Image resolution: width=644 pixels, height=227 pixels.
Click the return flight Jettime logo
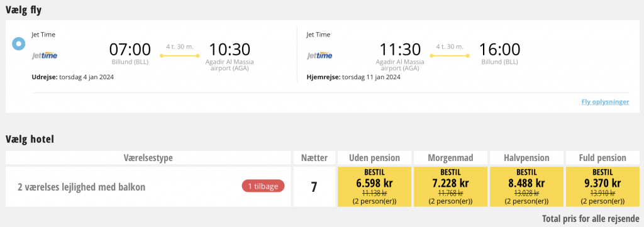coord(320,56)
